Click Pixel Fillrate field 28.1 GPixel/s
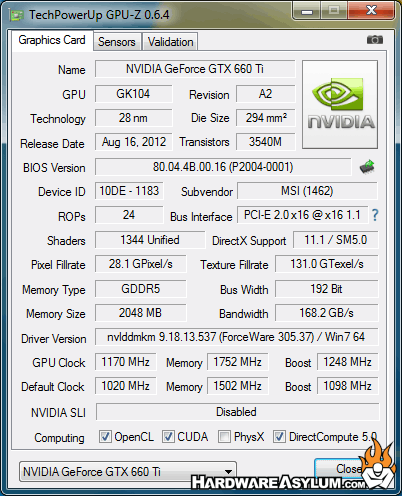The height and width of the screenshot is (496, 402). point(141,264)
